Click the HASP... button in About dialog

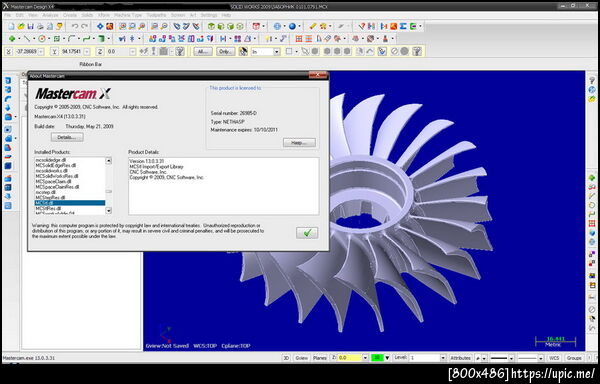[299, 143]
